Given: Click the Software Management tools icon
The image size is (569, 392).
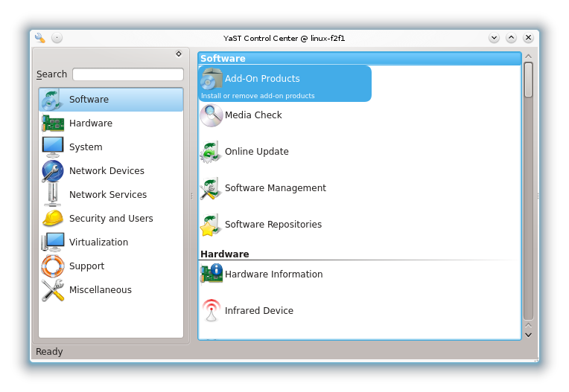Looking at the screenshot, I should [211, 188].
